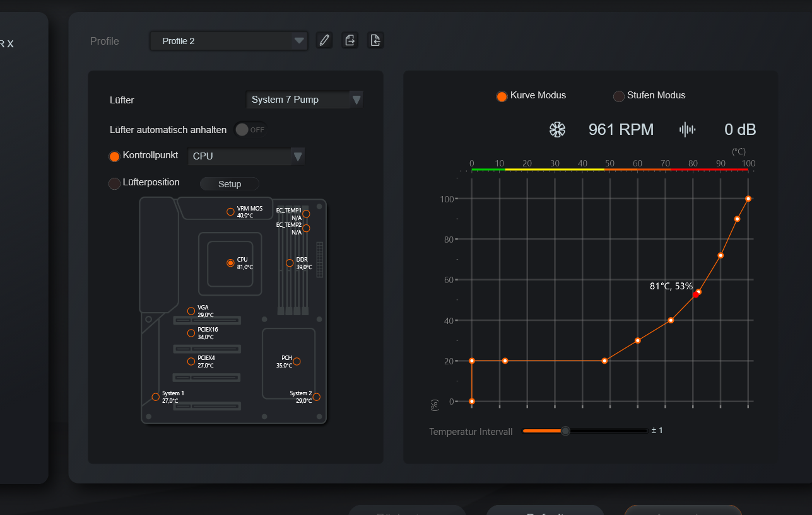The image size is (812, 515).
Task: Click the Setup button
Action: pos(230,184)
